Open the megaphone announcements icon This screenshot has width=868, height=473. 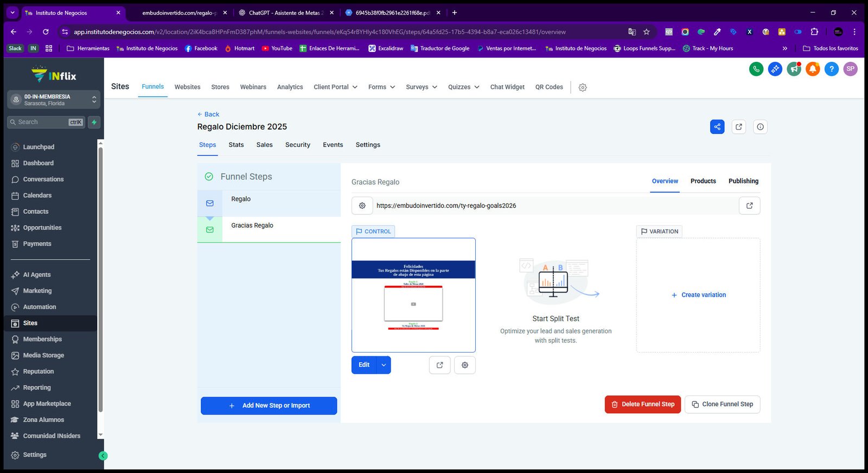click(794, 69)
